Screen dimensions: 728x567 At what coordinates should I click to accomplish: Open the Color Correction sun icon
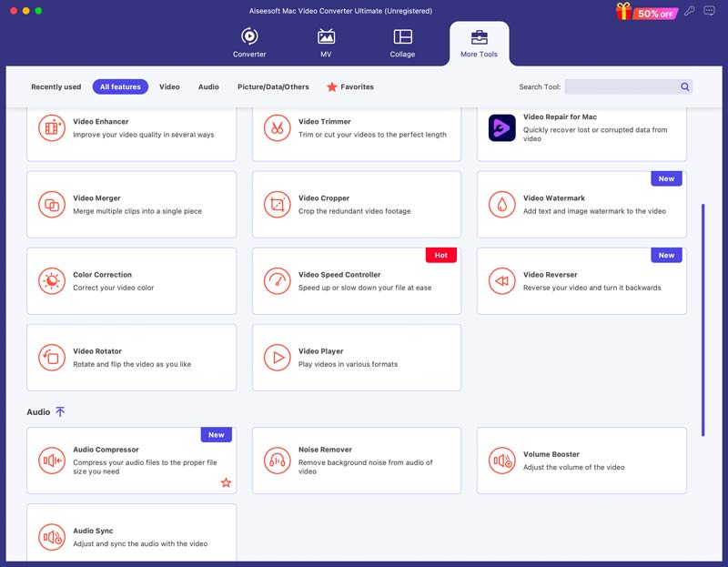pos(52,281)
